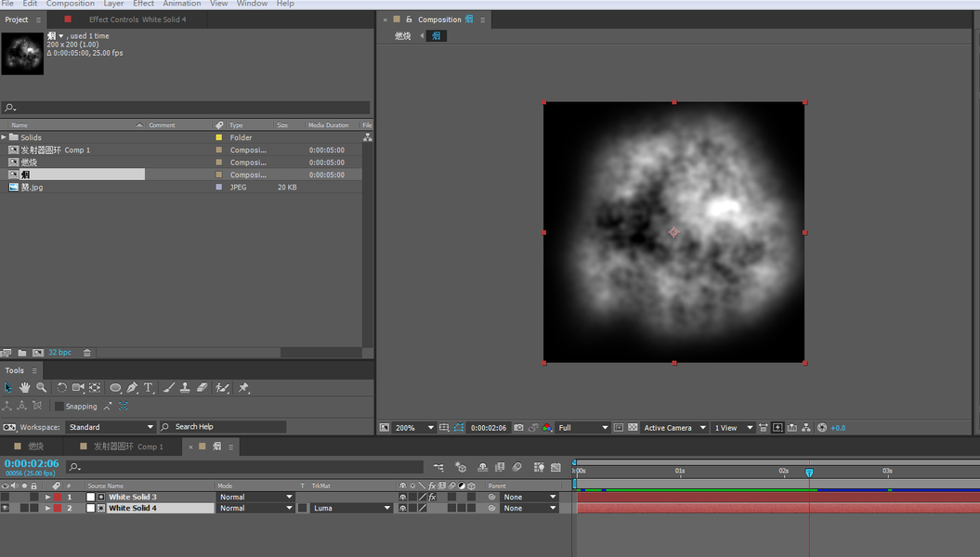Toggle Mask and Shape Path Visibility
Image resolution: width=980 pixels, height=557 pixels.
(x=459, y=428)
